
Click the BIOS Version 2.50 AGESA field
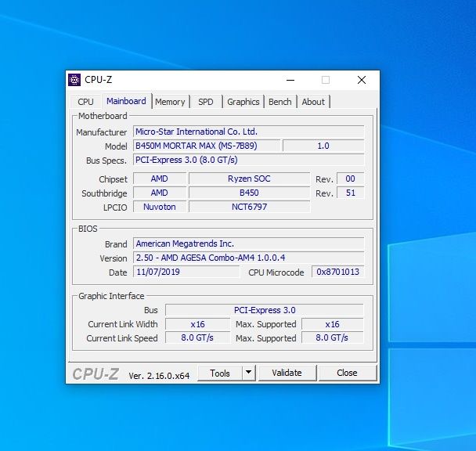[248, 258]
